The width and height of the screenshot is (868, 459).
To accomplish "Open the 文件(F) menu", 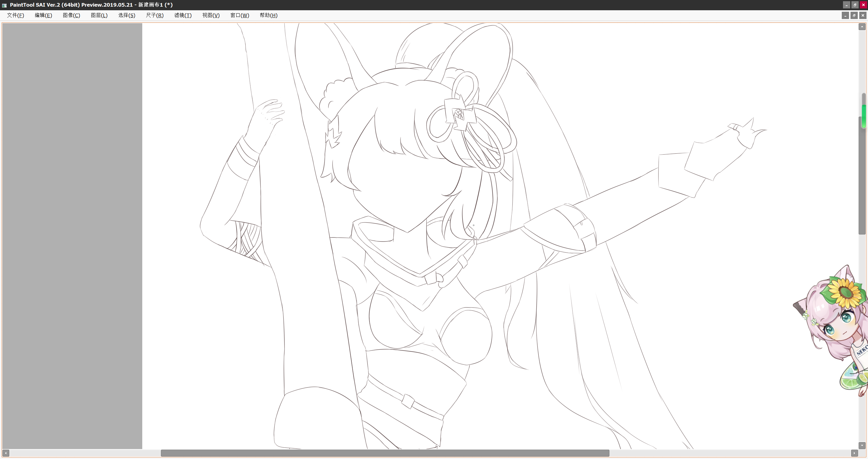I will (x=15, y=15).
